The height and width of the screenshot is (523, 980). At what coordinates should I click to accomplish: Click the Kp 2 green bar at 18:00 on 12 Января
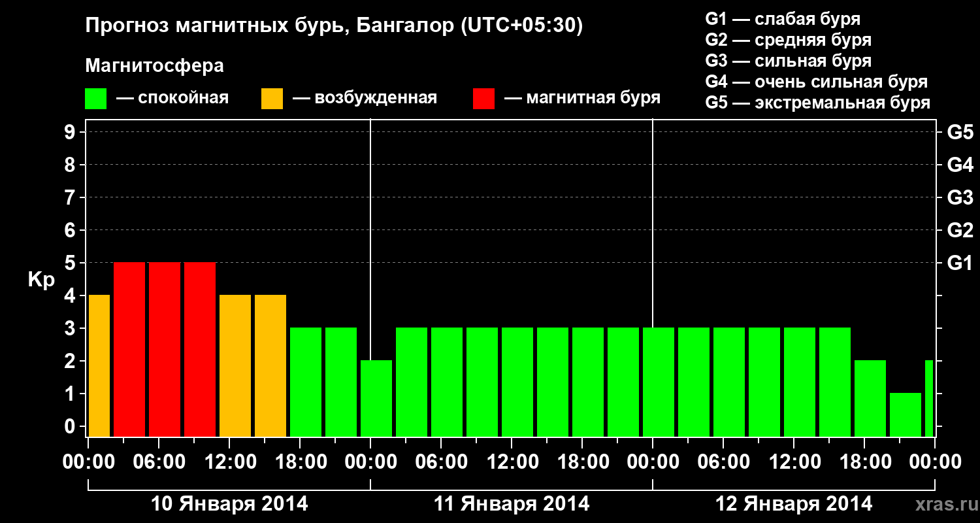[x=870, y=398]
